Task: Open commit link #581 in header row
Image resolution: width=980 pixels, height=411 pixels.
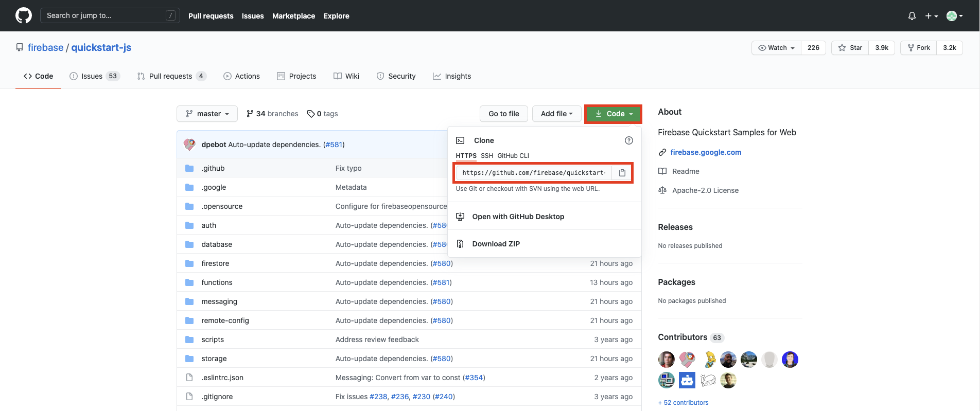Action: pos(334,145)
